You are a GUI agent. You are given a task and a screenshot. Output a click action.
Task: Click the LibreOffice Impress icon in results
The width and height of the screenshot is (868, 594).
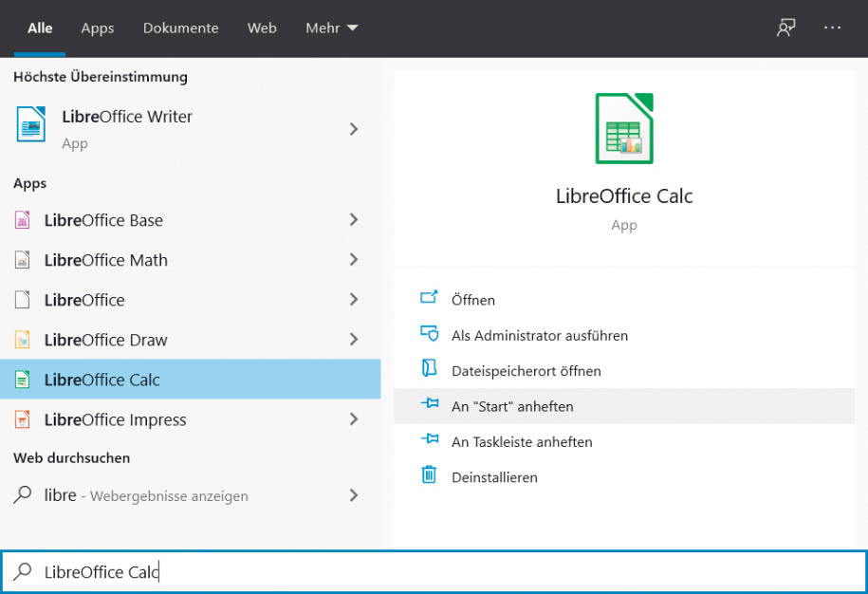click(x=22, y=419)
